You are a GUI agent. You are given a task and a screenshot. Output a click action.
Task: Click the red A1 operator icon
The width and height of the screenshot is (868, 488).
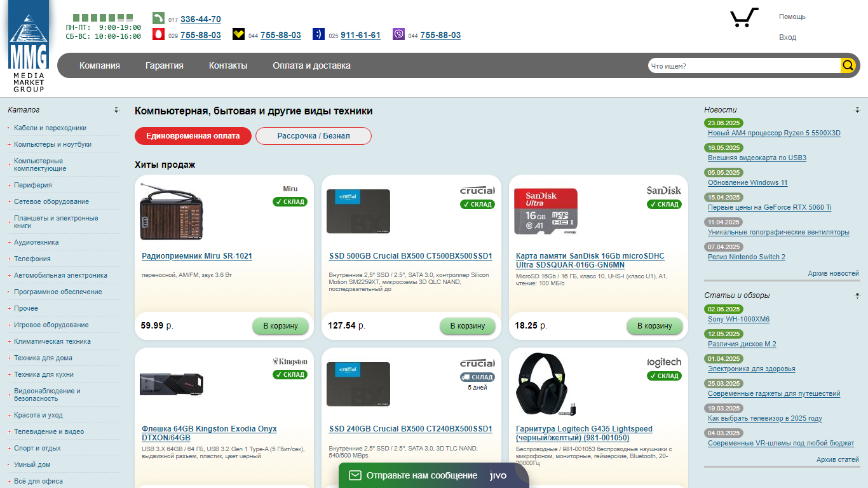(x=158, y=34)
